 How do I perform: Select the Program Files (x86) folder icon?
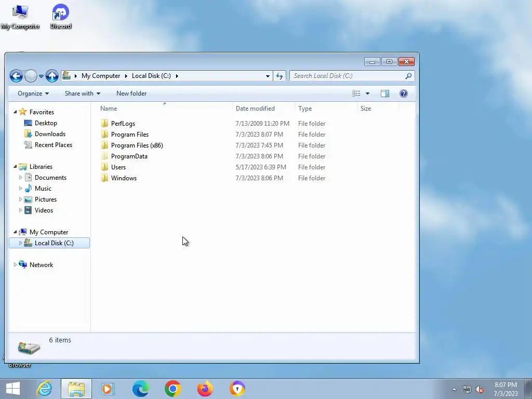104,145
